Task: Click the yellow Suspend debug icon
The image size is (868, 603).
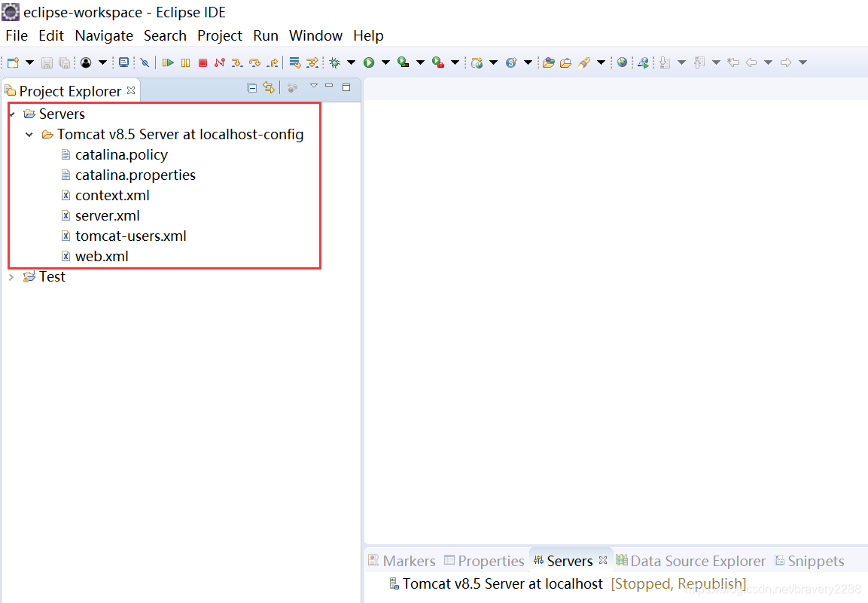Action: (x=185, y=62)
